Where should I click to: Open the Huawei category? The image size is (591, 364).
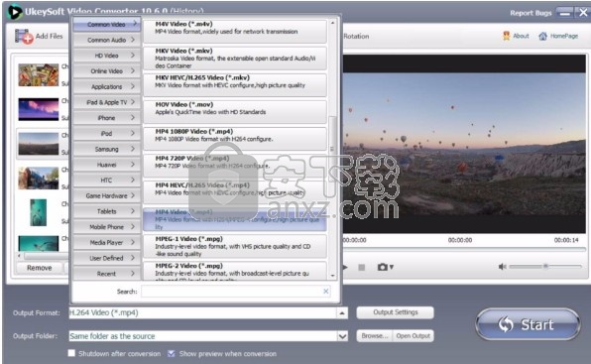(107, 165)
